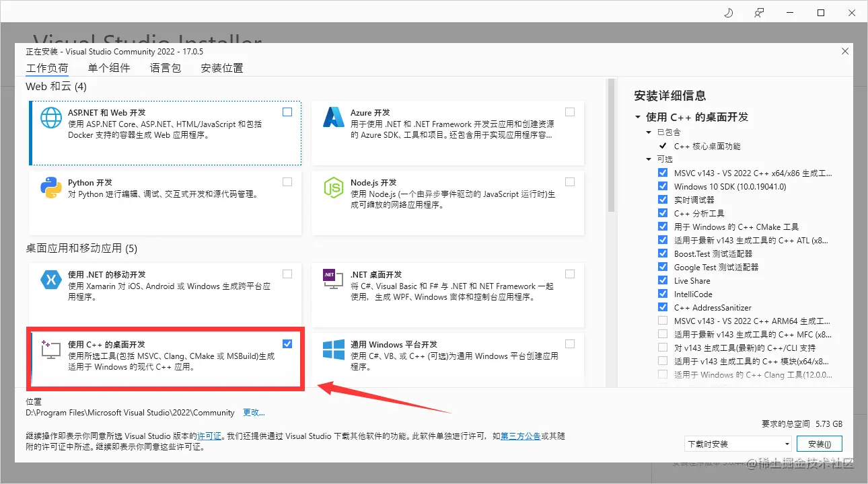Uncheck the IntelliCode component
Viewport: 868px width, 484px height.
[663, 294]
